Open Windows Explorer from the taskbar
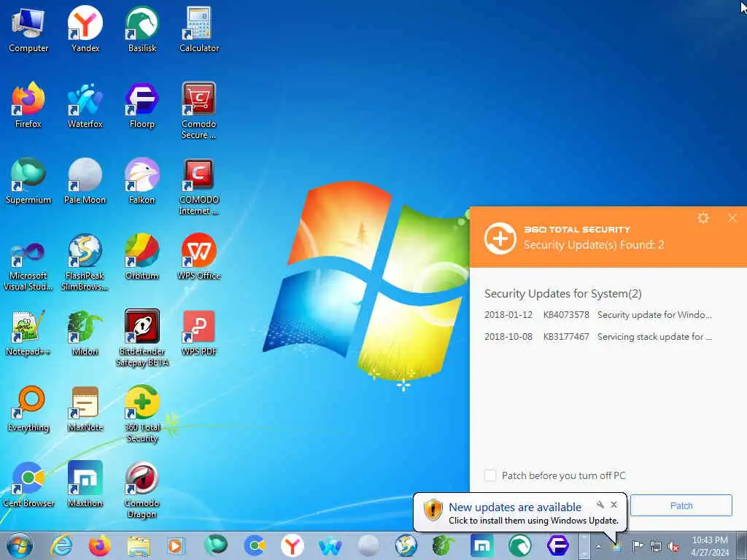 (138, 545)
